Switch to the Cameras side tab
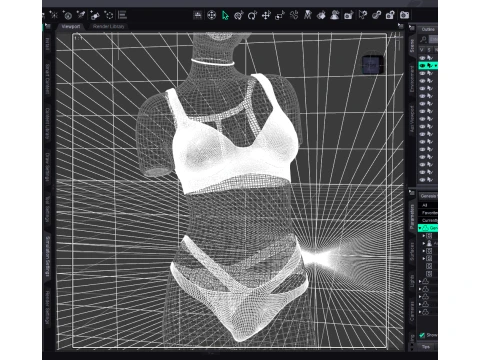The image size is (480, 360). pos(412,311)
